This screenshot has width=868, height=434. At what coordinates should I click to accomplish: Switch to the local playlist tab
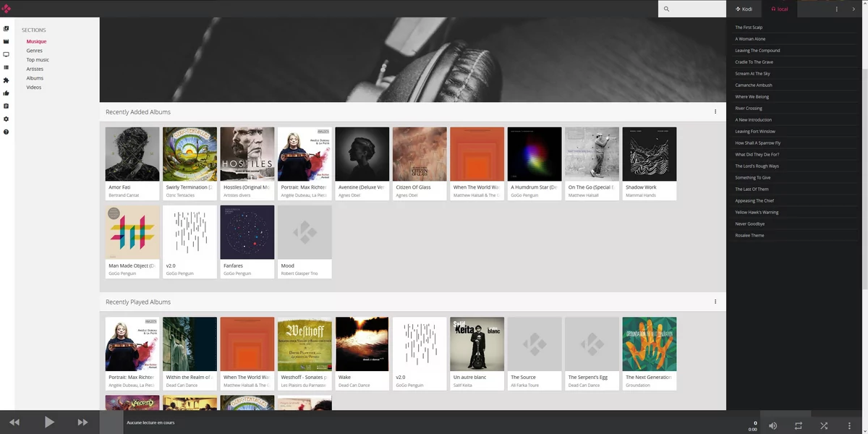pos(780,9)
